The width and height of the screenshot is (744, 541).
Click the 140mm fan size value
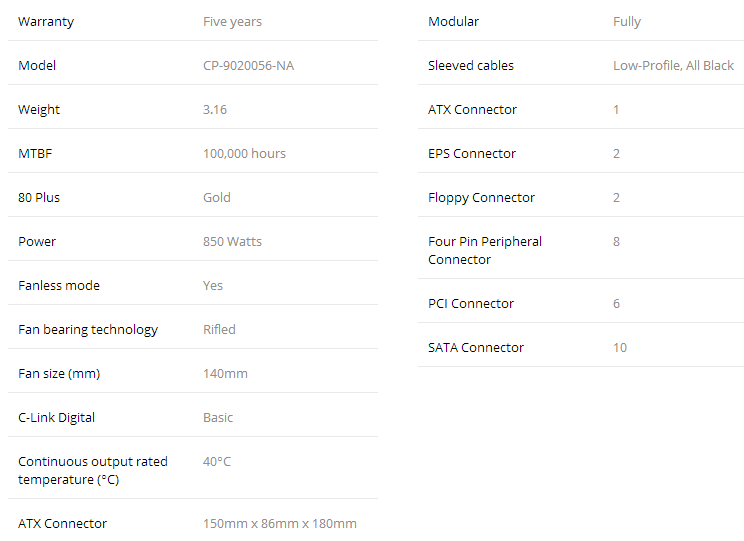pos(225,374)
